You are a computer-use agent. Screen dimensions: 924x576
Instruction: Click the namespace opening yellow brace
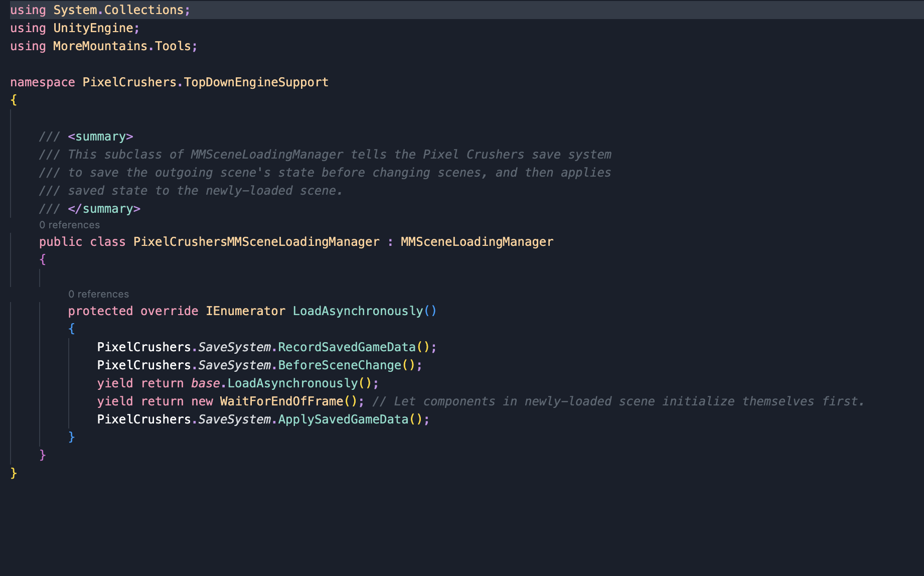click(14, 100)
